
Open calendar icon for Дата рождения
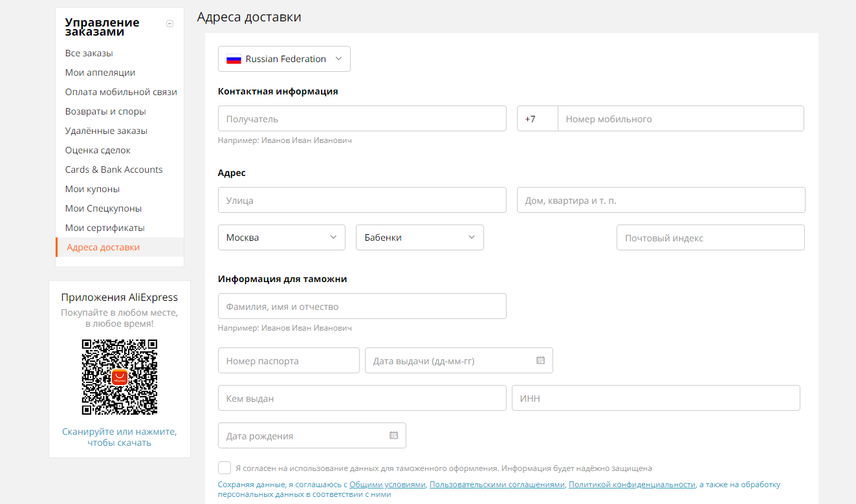coord(393,435)
